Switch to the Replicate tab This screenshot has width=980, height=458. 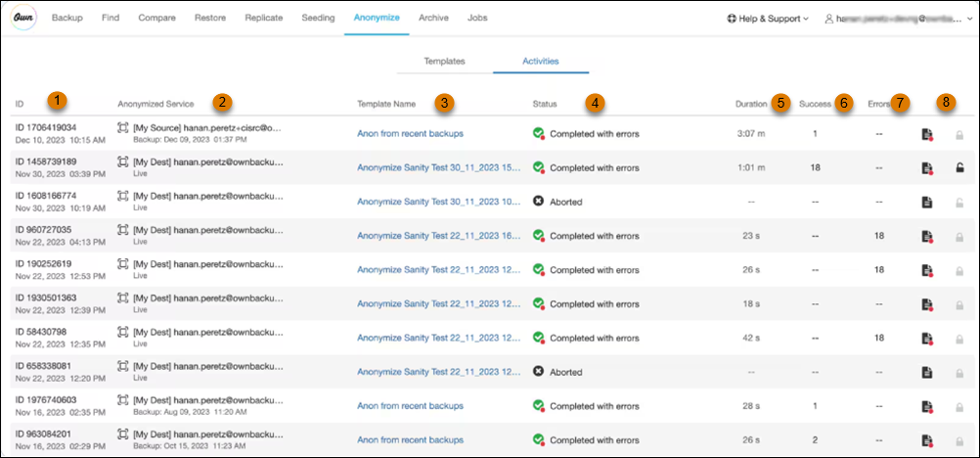click(x=264, y=19)
